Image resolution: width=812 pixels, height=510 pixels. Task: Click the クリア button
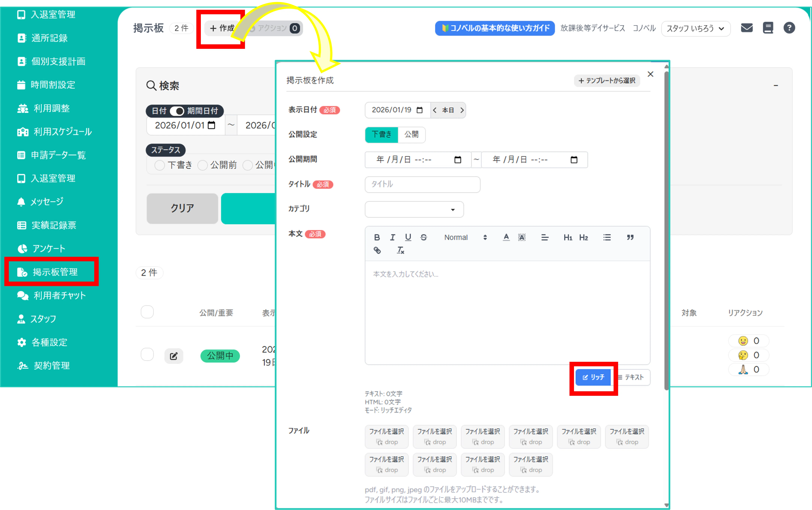tap(182, 208)
